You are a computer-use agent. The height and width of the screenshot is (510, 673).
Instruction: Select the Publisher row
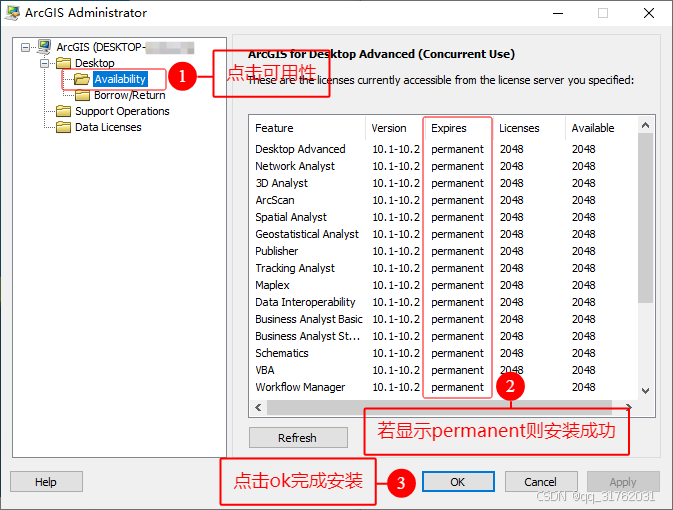(444, 251)
